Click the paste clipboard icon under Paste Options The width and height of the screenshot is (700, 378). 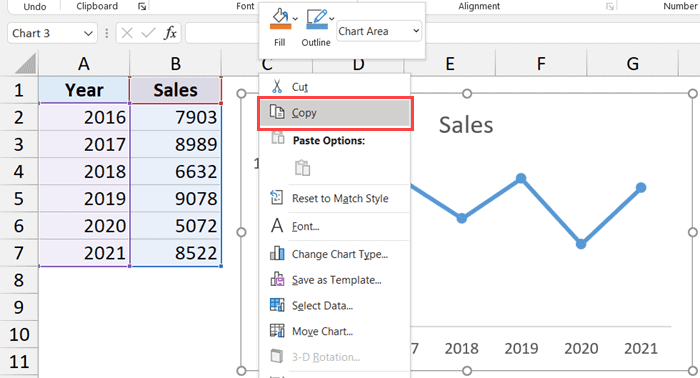tap(302, 168)
